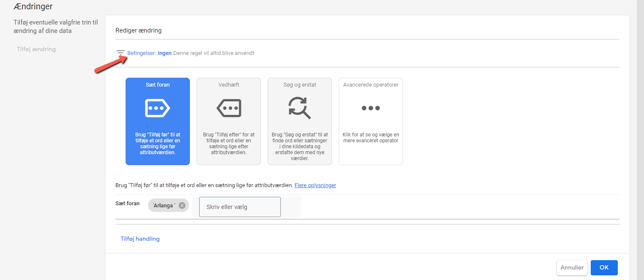Viewport: 644px width, 280px height.
Task: Click 'Denne regel vil altid blive anvendt' text
Action: point(214,53)
